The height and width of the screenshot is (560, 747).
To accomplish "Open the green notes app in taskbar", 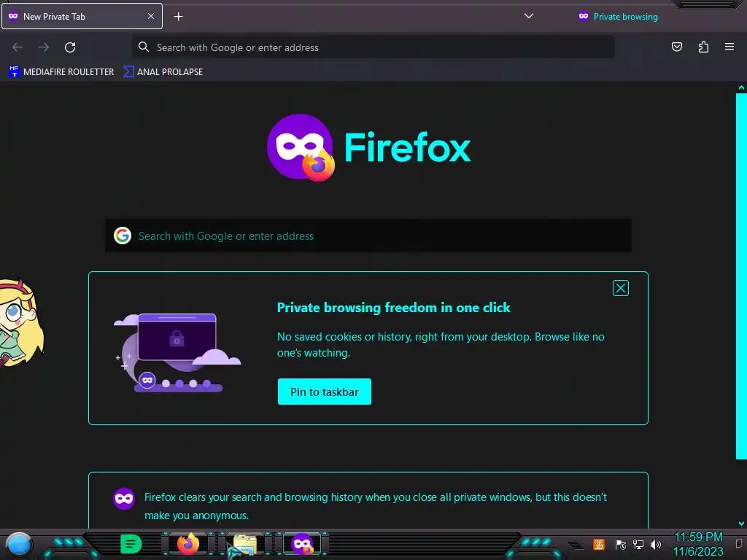I will 131,544.
